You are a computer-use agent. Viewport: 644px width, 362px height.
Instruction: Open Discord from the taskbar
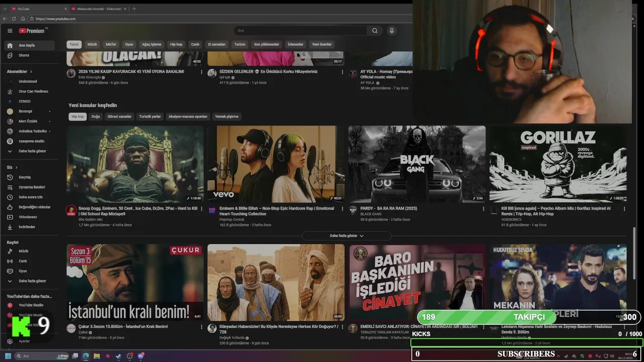coord(140,356)
